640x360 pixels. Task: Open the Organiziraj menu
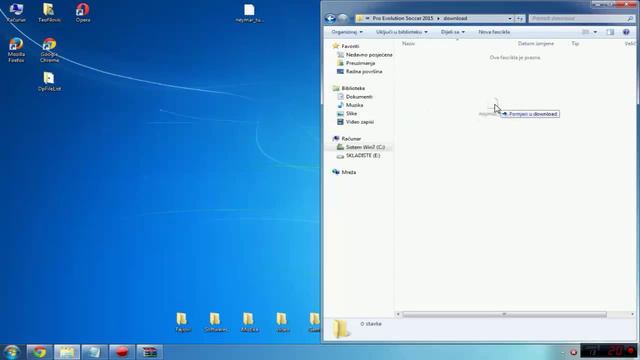click(x=347, y=32)
